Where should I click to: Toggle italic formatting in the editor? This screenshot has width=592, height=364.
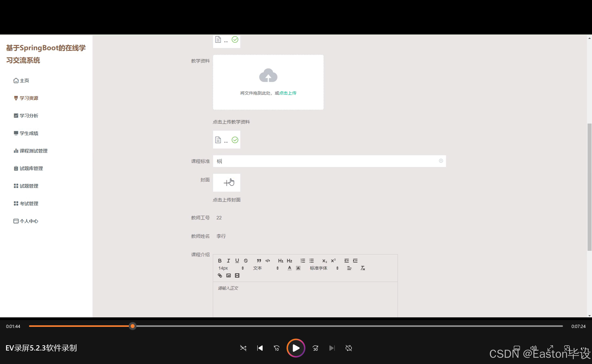tap(228, 261)
